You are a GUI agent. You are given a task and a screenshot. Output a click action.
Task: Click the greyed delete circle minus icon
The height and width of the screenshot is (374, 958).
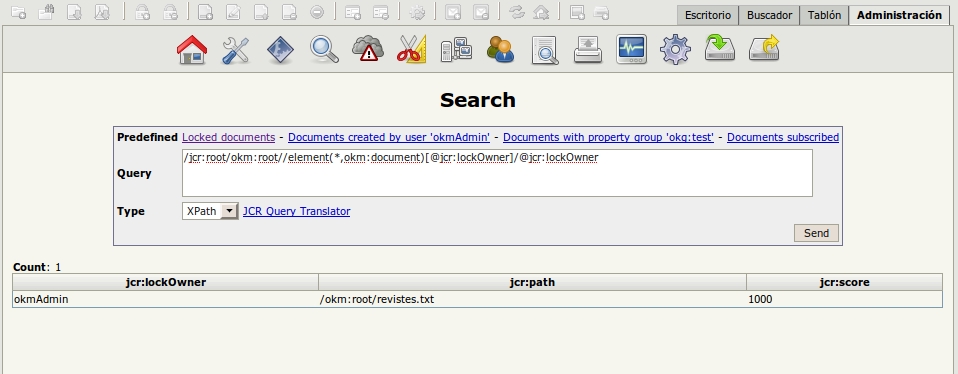[x=316, y=12]
